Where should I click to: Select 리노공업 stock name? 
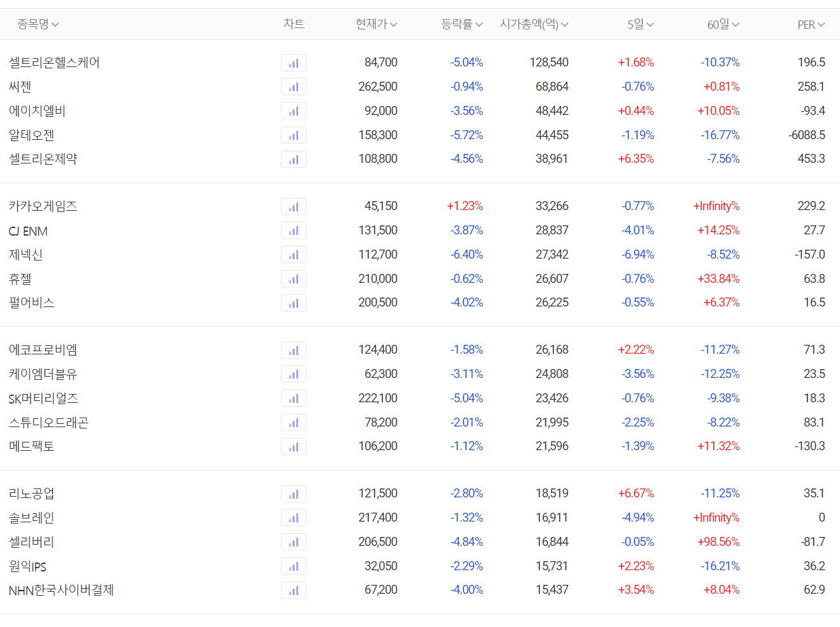31,494
